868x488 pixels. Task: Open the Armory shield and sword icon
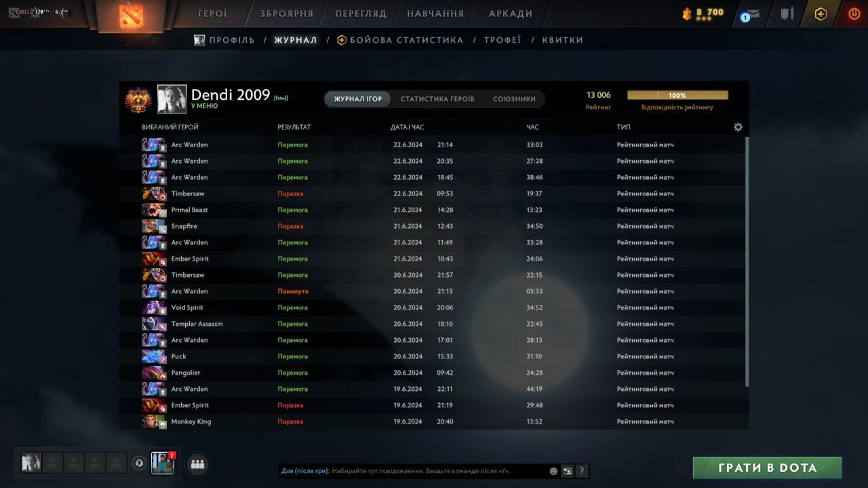[x=787, y=14]
